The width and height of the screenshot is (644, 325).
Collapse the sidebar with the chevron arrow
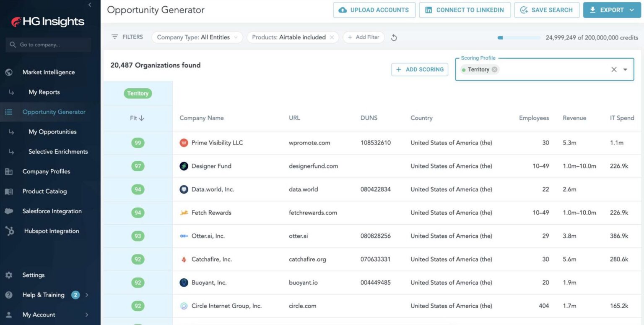90,5
